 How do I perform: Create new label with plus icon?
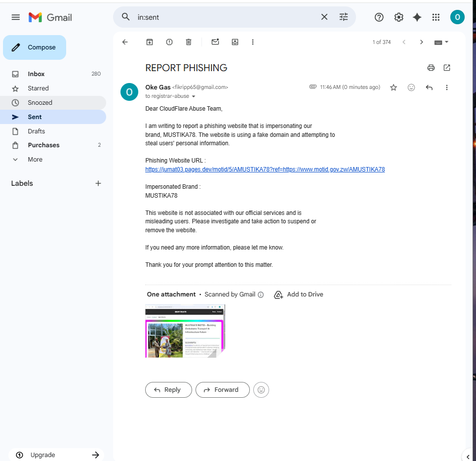click(x=98, y=183)
